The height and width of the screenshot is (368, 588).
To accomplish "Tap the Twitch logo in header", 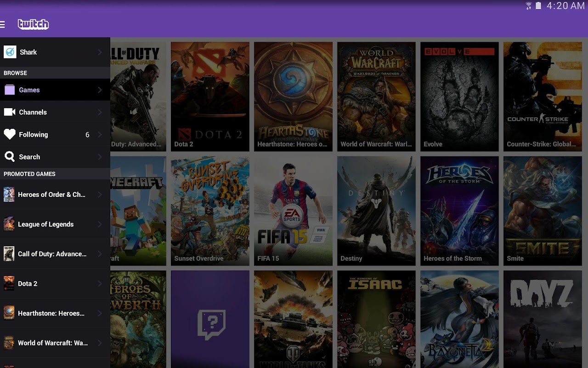I will coord(33,24).
